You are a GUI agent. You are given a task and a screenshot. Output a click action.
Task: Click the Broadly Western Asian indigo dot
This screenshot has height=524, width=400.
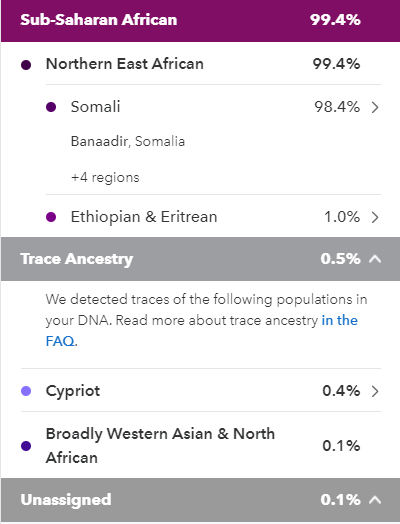26,446
